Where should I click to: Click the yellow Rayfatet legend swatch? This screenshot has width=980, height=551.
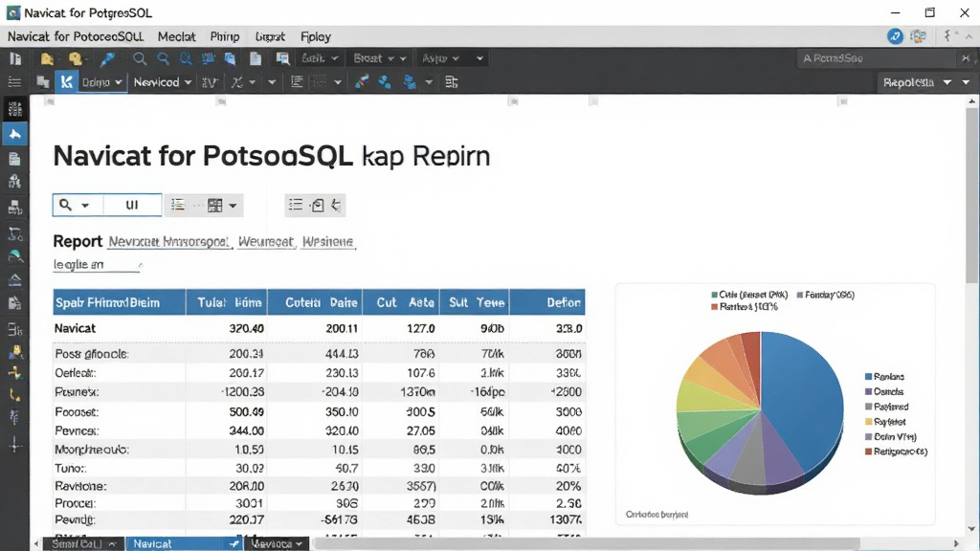pos(868,422)
